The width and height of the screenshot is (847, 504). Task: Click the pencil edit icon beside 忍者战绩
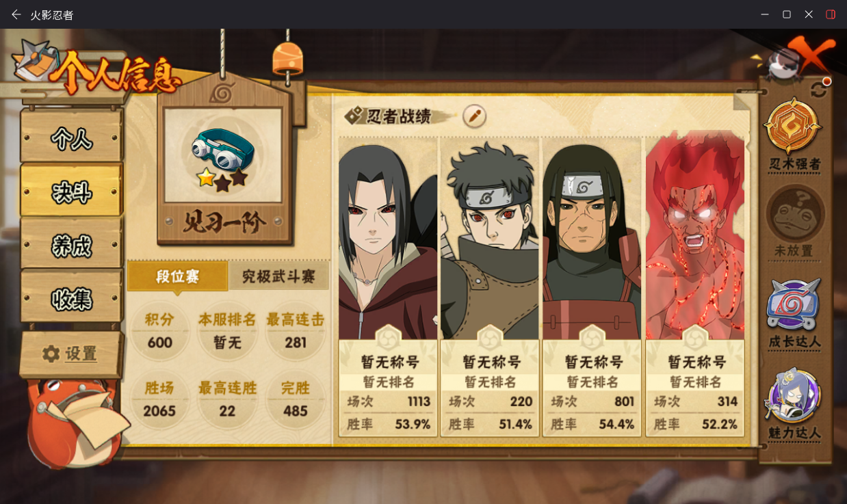(474, 116)
